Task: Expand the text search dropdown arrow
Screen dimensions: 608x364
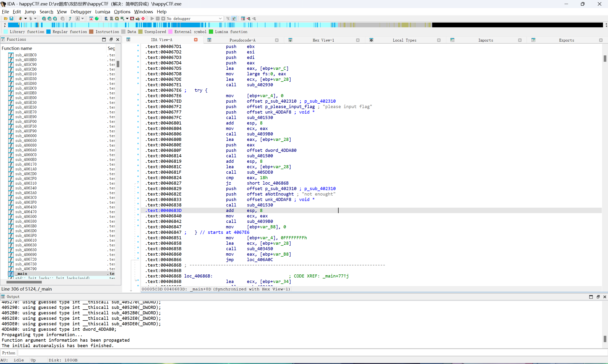Action: point(83,19)
